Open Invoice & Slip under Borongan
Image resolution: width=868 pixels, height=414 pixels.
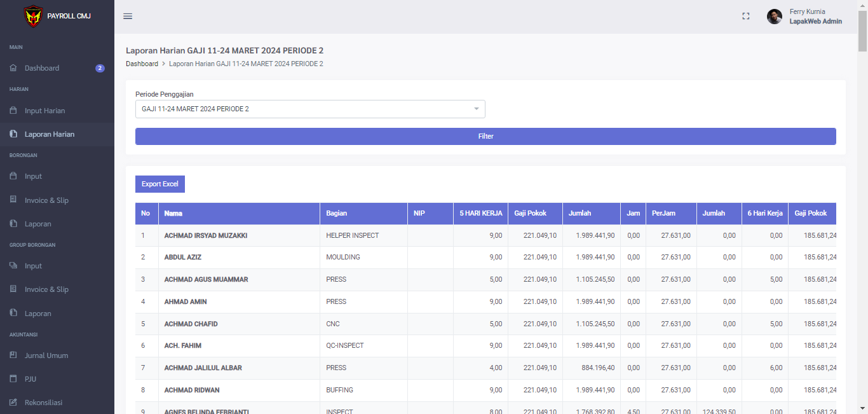coord(46,200)
